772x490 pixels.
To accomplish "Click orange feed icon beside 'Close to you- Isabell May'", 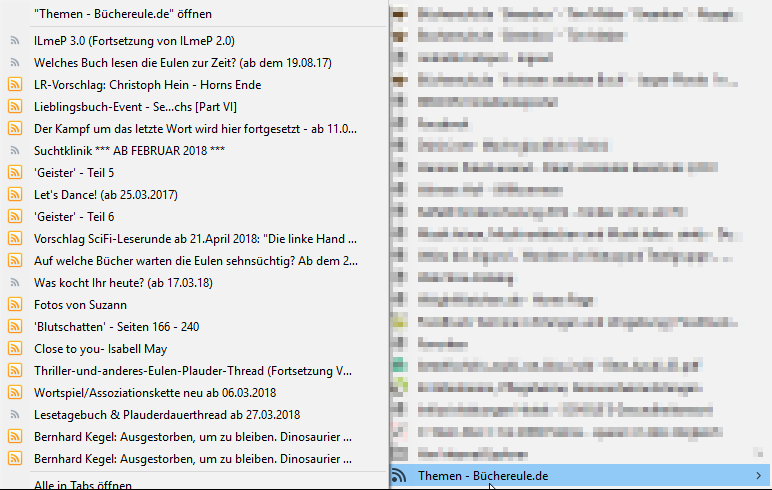I will pos(15,348).
